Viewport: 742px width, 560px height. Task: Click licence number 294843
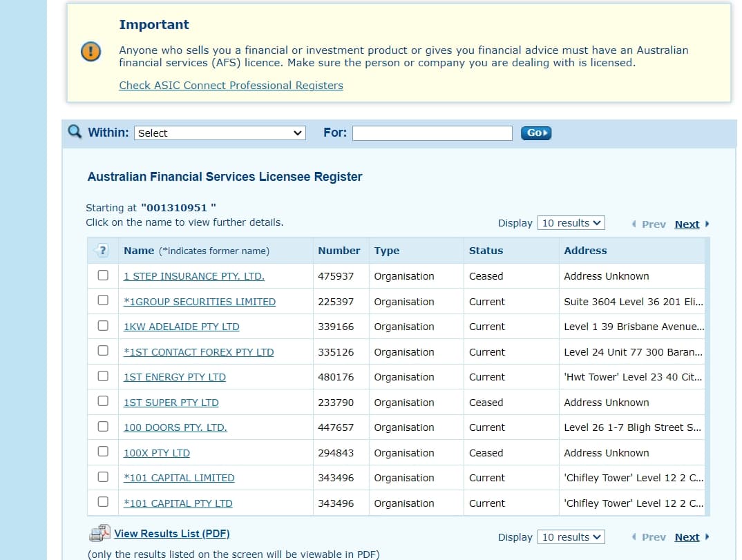[x=336, y=453]
